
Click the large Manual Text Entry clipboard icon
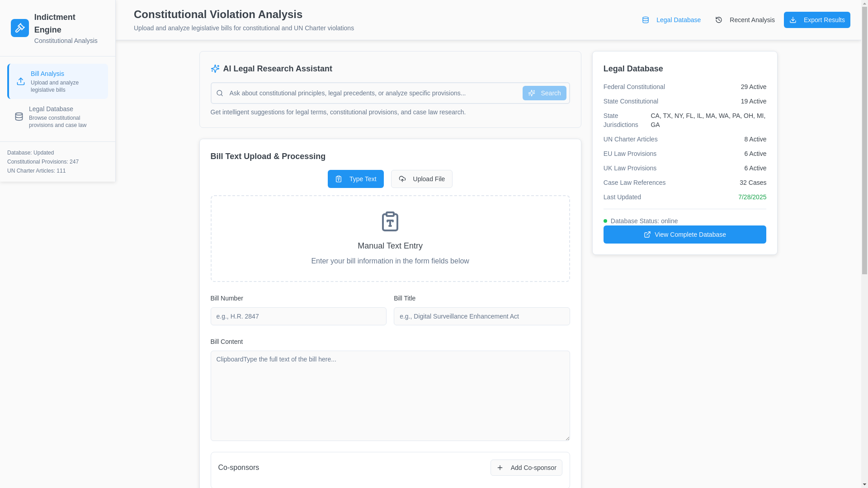(390, 221)
